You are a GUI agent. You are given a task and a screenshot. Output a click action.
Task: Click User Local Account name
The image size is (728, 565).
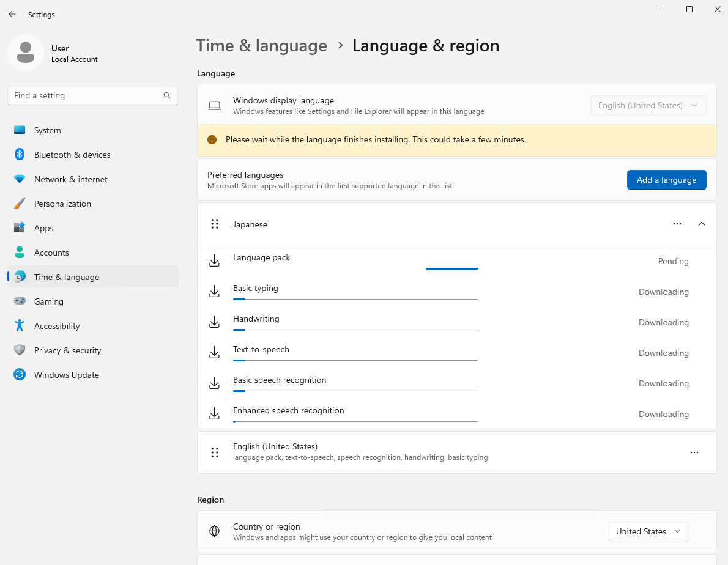click(x=74, y=53)
